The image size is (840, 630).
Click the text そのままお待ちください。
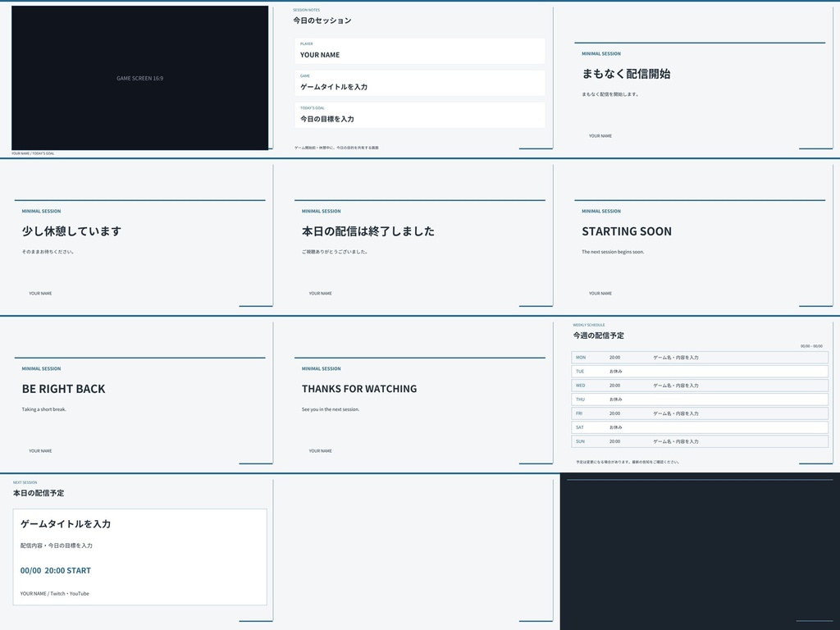tap(48, 252)
